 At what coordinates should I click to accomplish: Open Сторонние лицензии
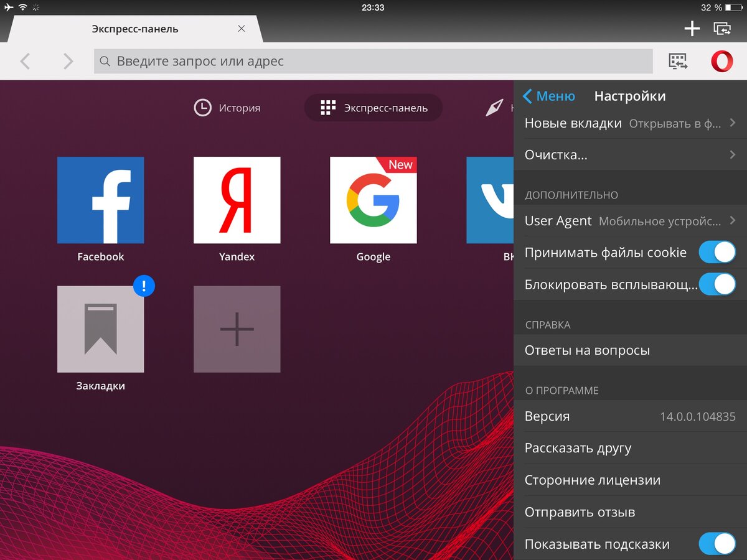pos(630,480)
